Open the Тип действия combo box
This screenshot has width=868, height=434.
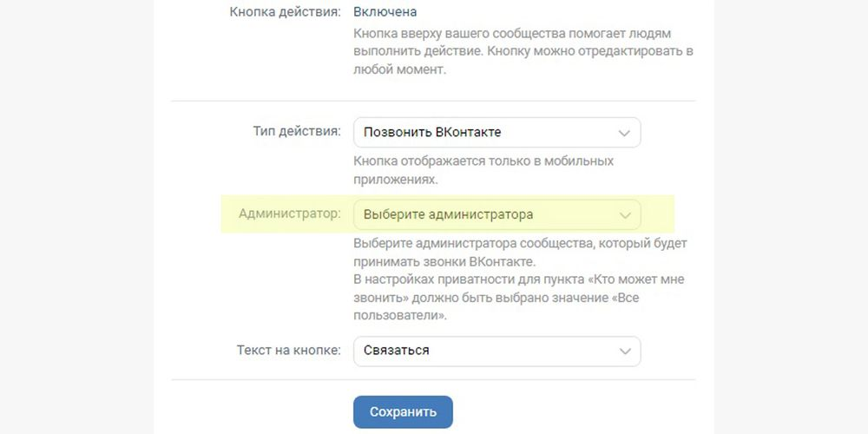(x=497, y=132)
